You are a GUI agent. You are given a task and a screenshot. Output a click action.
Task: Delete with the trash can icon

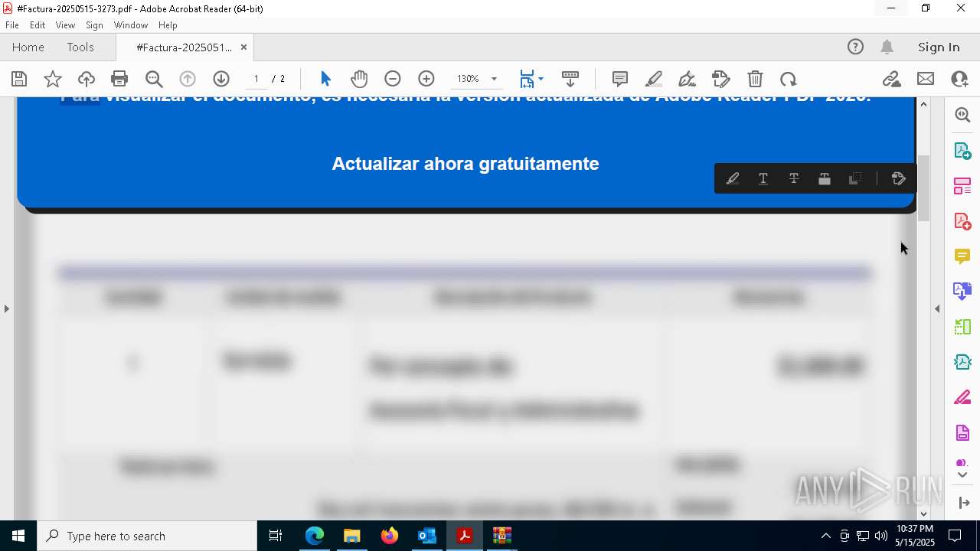755,79
